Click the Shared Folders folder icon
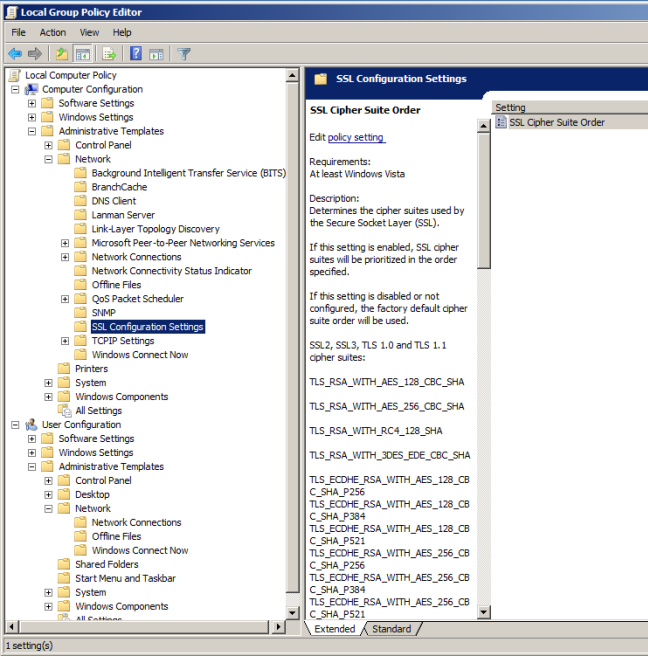 [64, 564]
